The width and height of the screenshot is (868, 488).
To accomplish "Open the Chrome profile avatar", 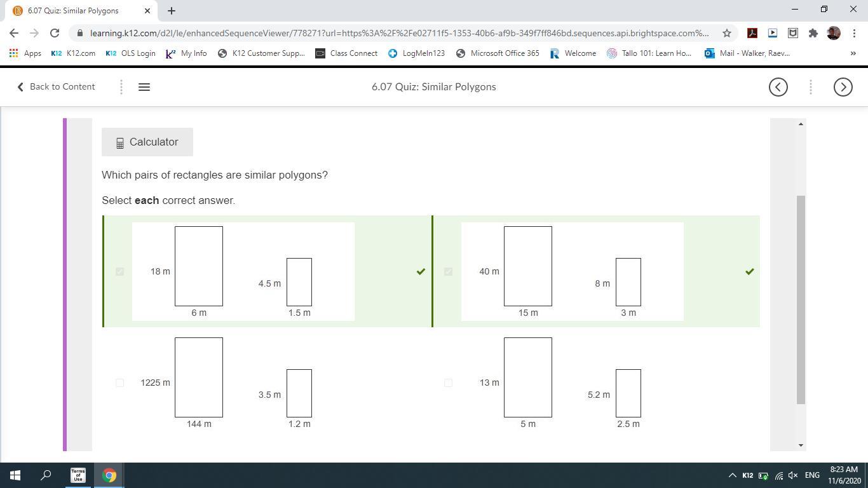I will point(834,33).
